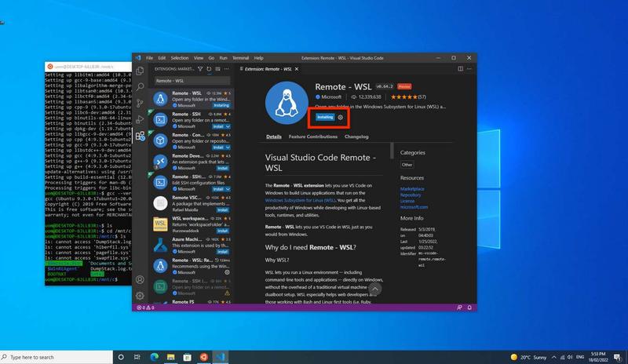Open notifications bell in status bar

[469, 308]
